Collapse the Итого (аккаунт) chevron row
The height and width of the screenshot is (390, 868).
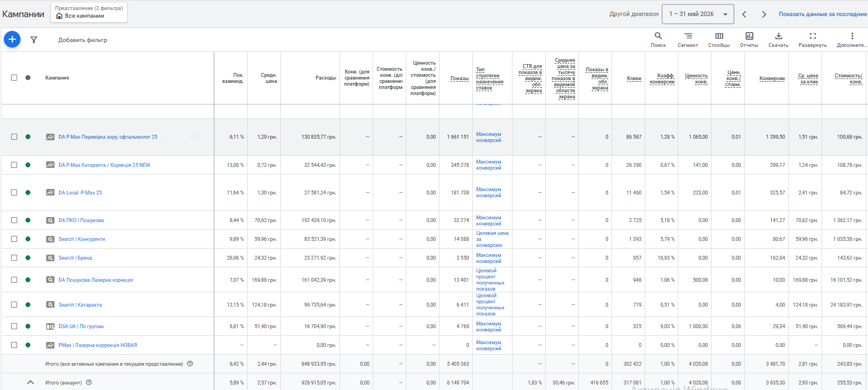pyautogui.click(x=30, y=382)
